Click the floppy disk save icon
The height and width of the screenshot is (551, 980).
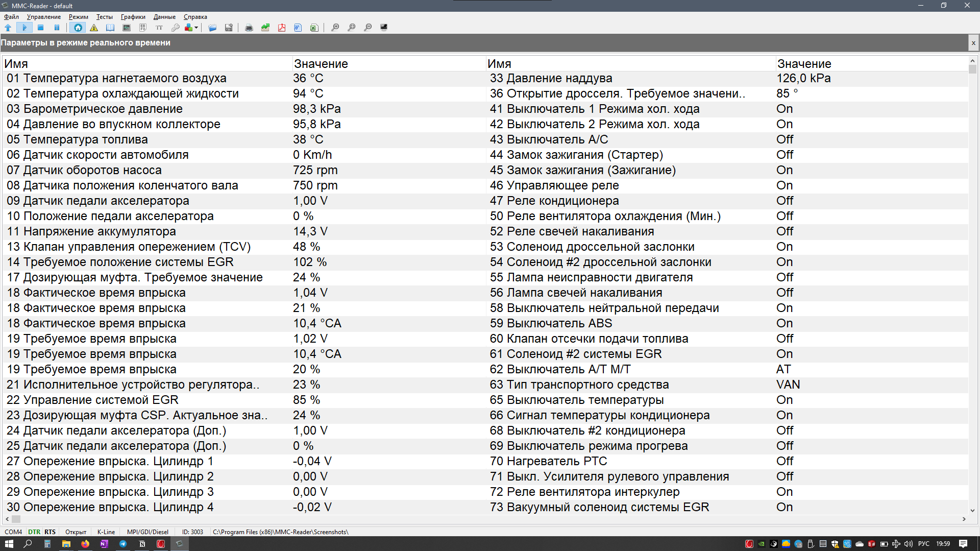(x=229, y=28)
